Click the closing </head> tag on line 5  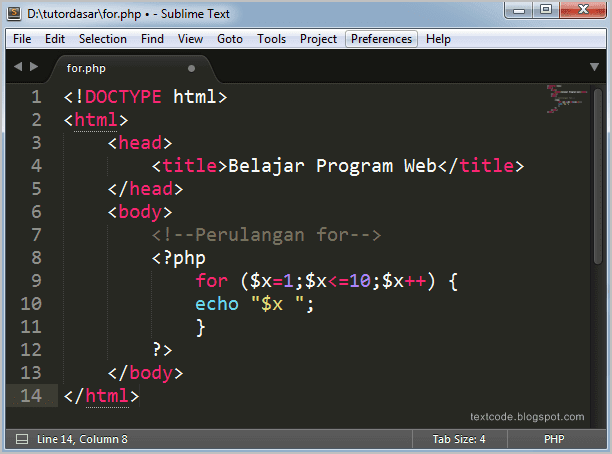pos(146,189)
